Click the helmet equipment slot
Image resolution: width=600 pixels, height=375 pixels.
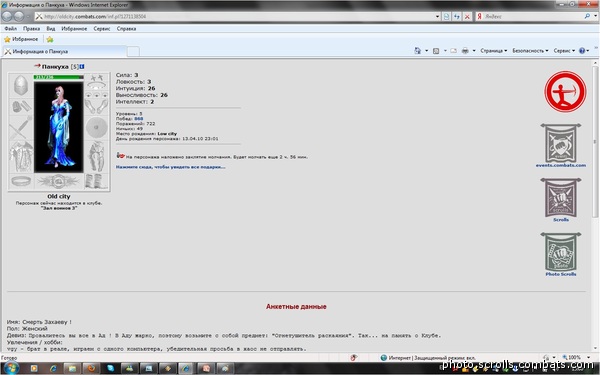21,85
